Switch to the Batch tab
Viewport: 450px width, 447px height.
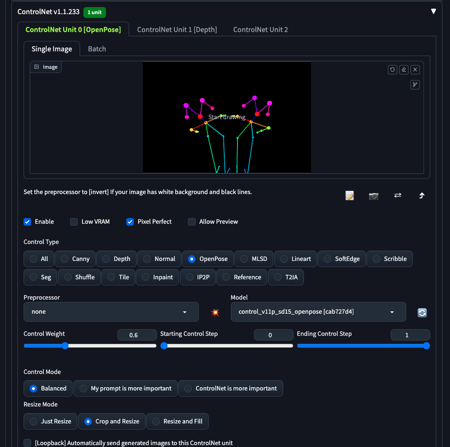click(x=97, y=49)
